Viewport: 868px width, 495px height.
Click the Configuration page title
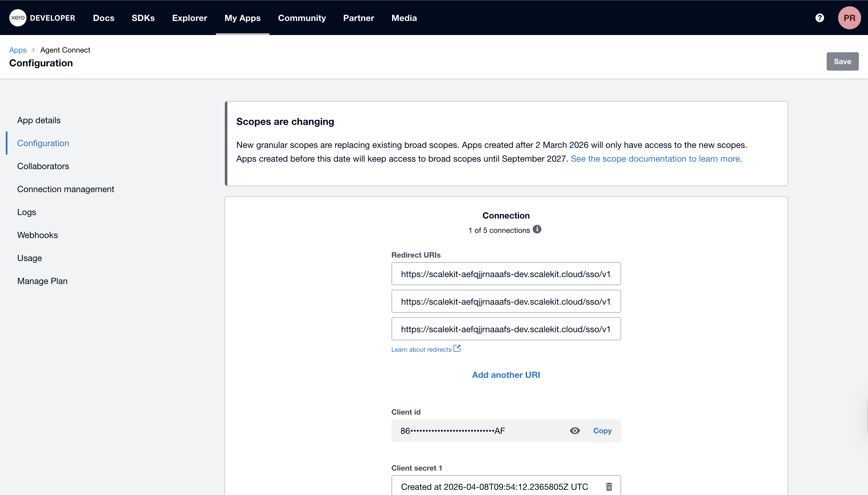pos(41,63)
